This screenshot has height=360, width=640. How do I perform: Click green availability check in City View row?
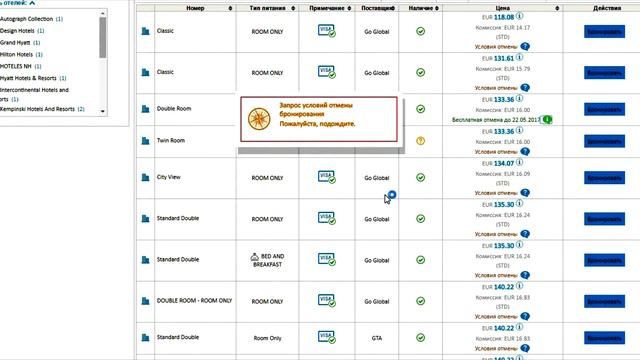(x=420, y=178)
